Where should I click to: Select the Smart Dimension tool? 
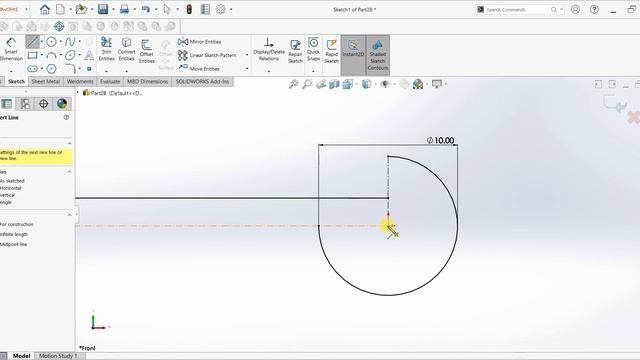(11, 49)
